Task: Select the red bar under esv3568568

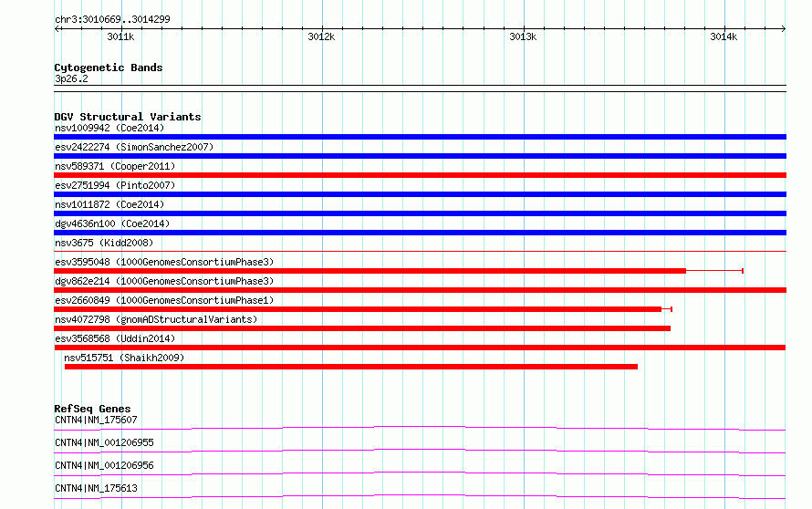Action: tap(420, 348)
